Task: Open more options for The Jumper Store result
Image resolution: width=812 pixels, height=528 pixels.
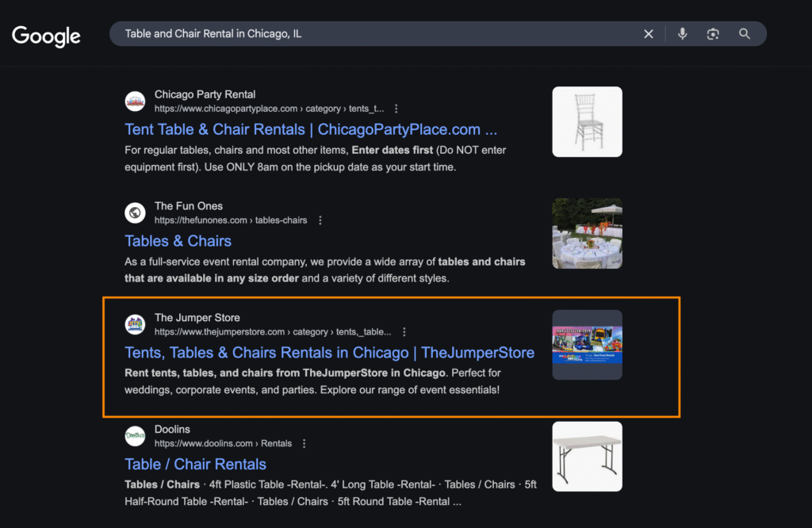Action: coord(404,332)
